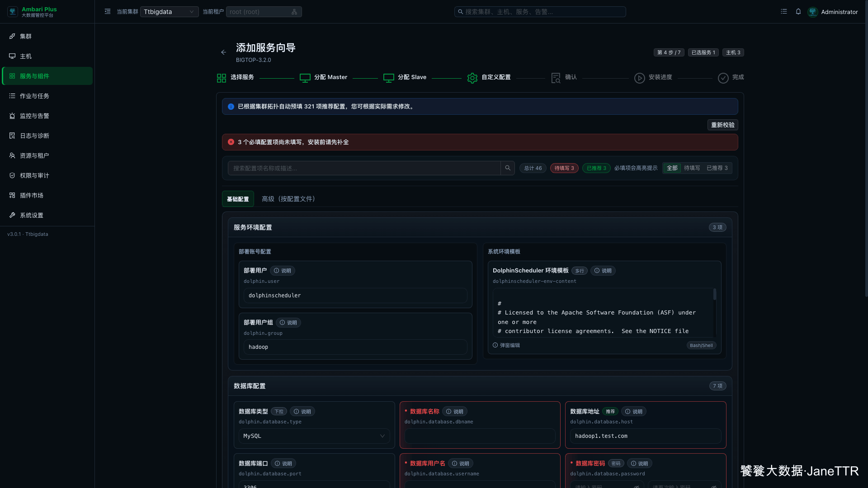Click the empty dolphin.database.dbname input
The width and height of the screenshot is (868, 488).
(x=480, y=436)
